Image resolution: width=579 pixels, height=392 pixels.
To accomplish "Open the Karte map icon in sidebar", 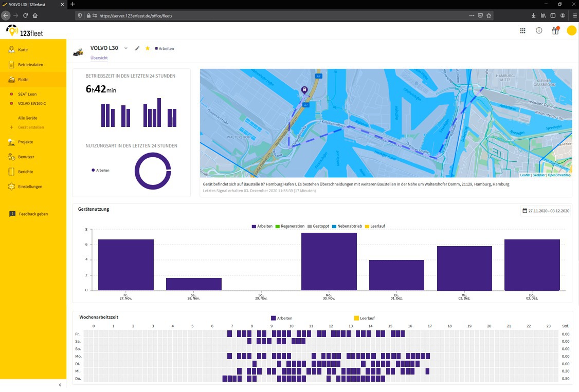I will pyautogui.click(x=11, y=49).
